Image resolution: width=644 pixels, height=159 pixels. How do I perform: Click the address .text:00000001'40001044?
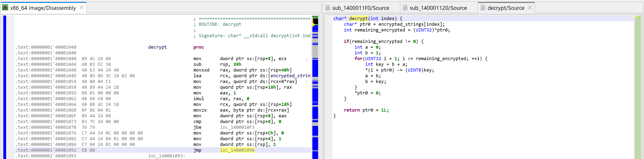click(x=46, y=64)
